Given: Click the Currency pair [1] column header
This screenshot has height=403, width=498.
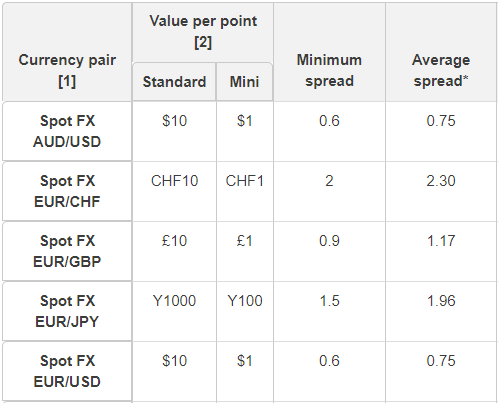Looking at the screenshot, I should pos(67,70).
